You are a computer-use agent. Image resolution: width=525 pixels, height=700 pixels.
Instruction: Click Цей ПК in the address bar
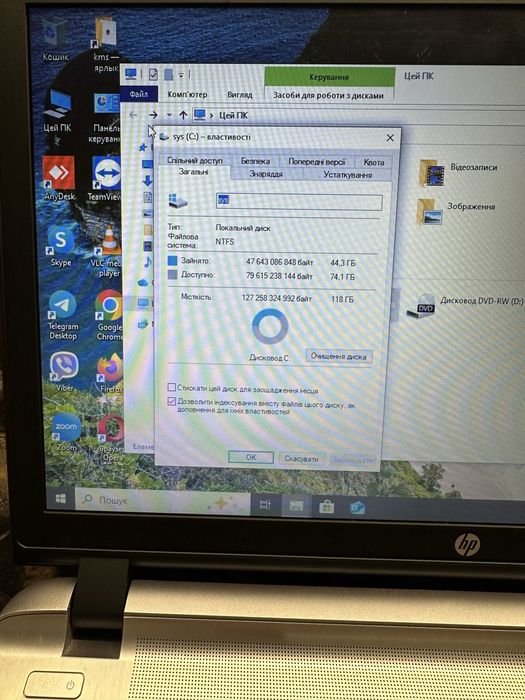point(233,116)
